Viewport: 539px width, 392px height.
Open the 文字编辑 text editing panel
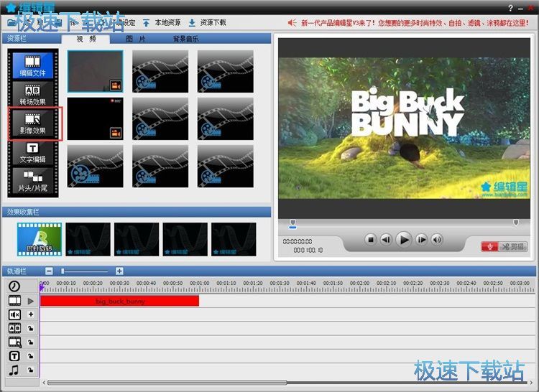(32, 153)
